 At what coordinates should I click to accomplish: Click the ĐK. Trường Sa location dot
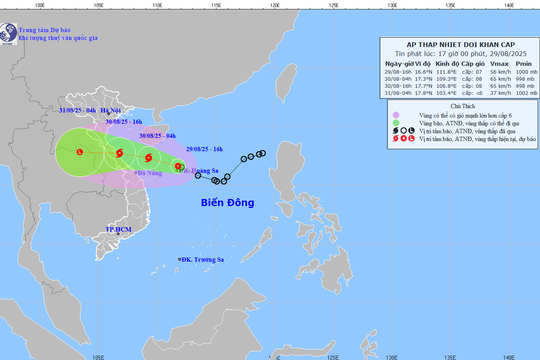tap(179, 259)
